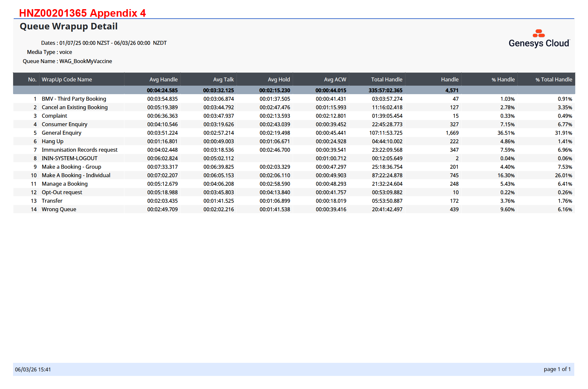Click the Avg Handle column header
The image size is (588, 389).
163,79
